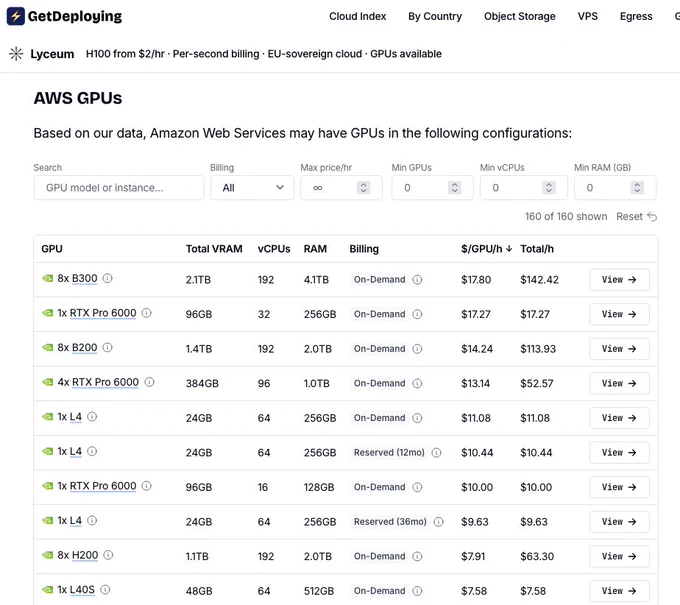The height and width of the screenshot is (605, 680).
Task: Click the Max price/hr stepper arrows
Action: point(363,188)
